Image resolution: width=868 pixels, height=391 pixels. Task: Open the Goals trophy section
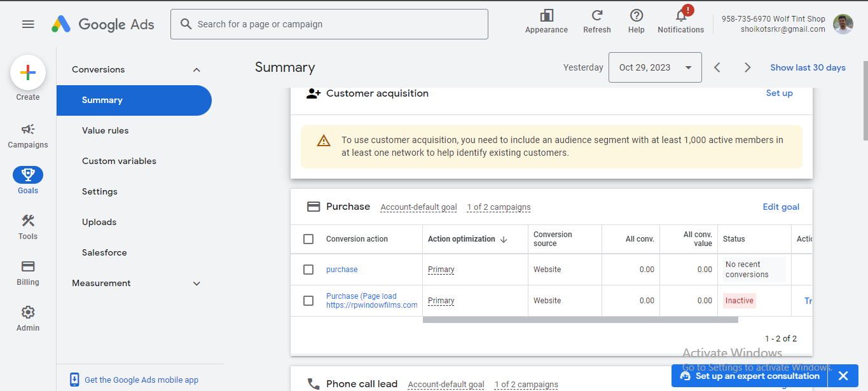[28, 181]
